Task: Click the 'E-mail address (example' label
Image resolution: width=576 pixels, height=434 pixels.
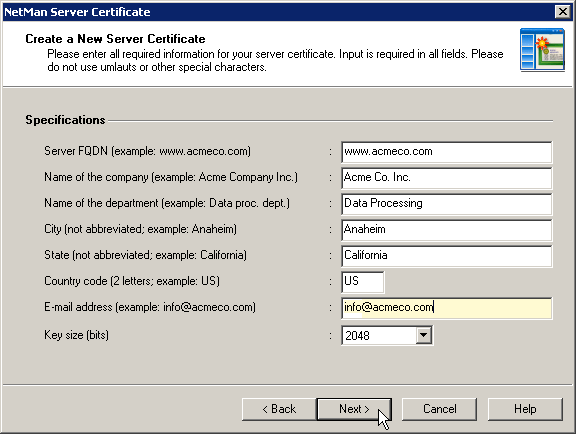Action: tap(150, 307)
